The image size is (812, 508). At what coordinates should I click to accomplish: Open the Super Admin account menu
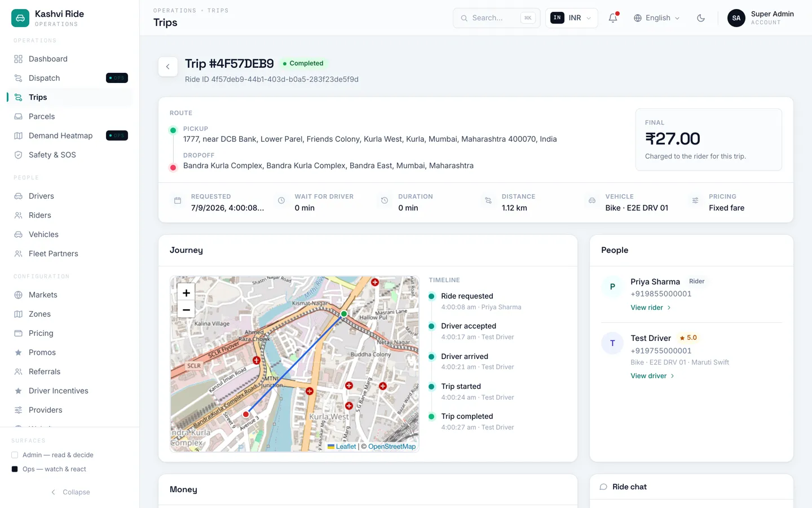(x=760, y=18)
